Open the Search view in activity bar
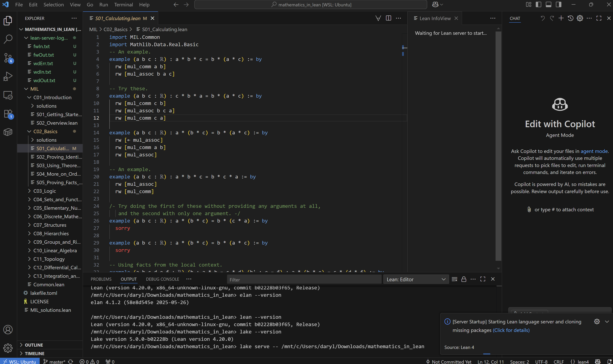Image resolution: width=613 pixels, height=364 pixels. pyautogui.click(x=8, y=39)
